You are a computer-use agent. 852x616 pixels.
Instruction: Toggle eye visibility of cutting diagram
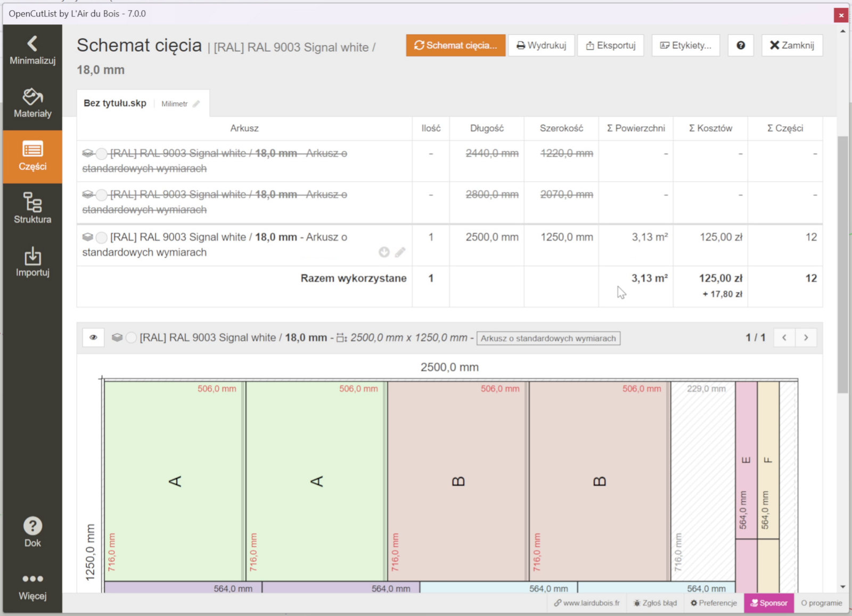point(93,338)
